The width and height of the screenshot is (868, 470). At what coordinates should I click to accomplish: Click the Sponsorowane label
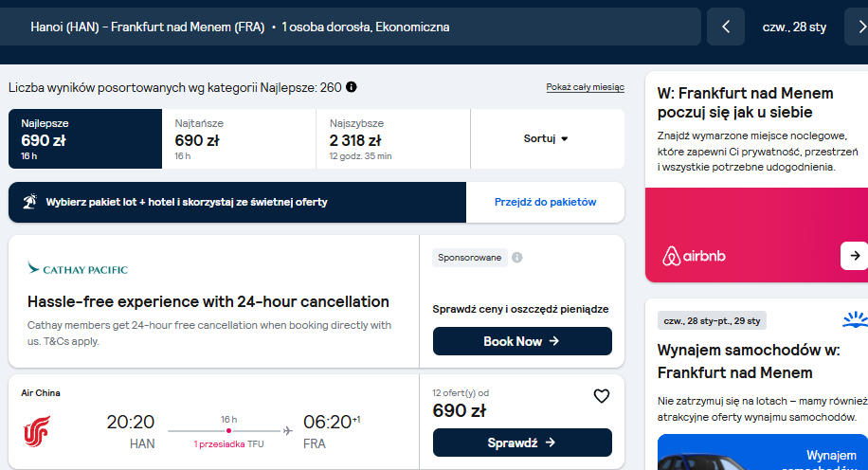coord(469,258)
